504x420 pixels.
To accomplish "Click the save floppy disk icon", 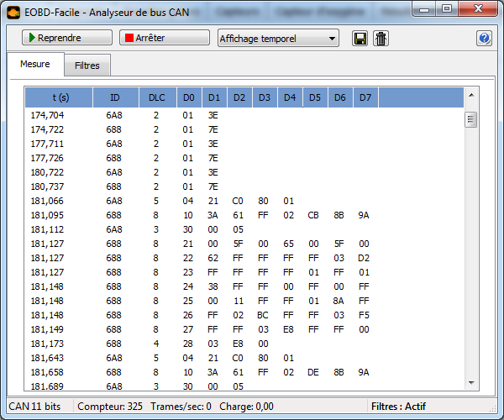I will 360,39.
